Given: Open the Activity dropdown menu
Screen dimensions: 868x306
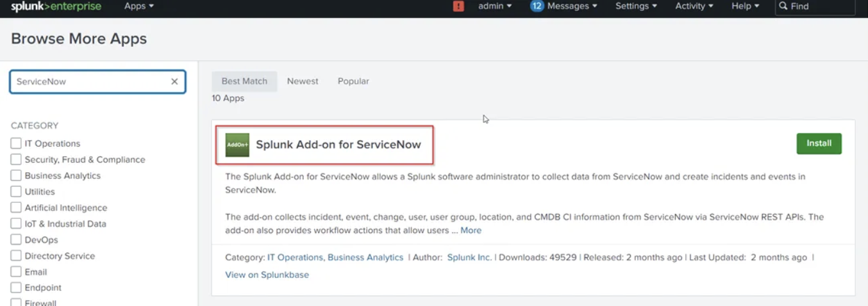Looking at the screenshot, I should point(694,6).
